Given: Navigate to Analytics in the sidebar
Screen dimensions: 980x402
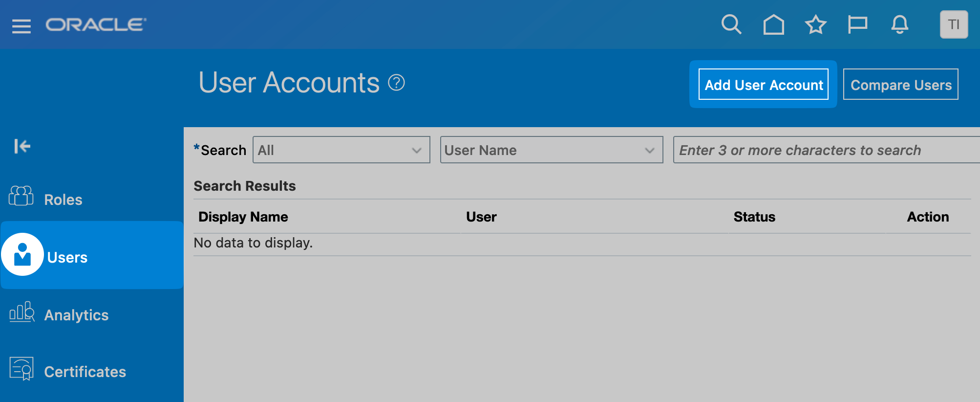Looking at the screenshot, I should pos(76,315).
